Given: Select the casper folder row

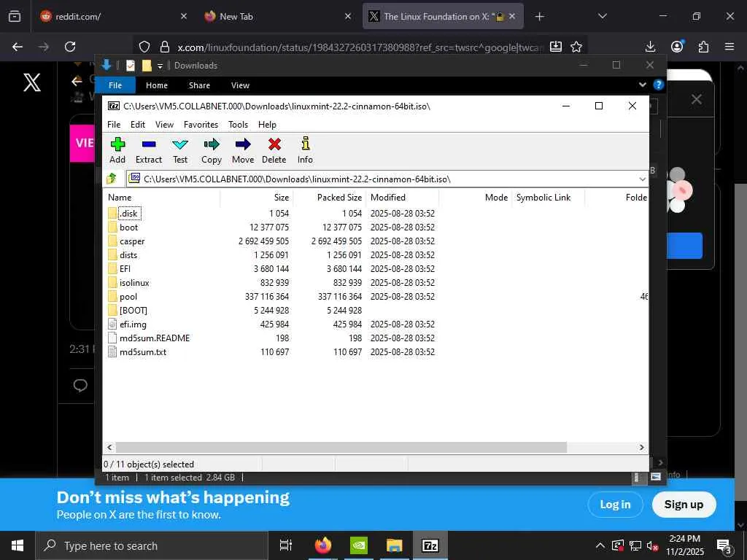Looking at the screenshot, I should click(271, 241).
